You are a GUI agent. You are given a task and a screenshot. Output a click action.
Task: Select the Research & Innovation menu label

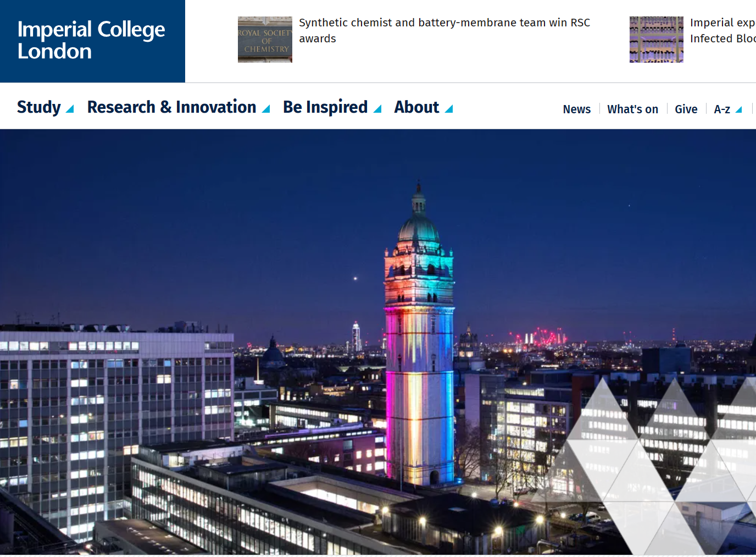pos(171,107)
